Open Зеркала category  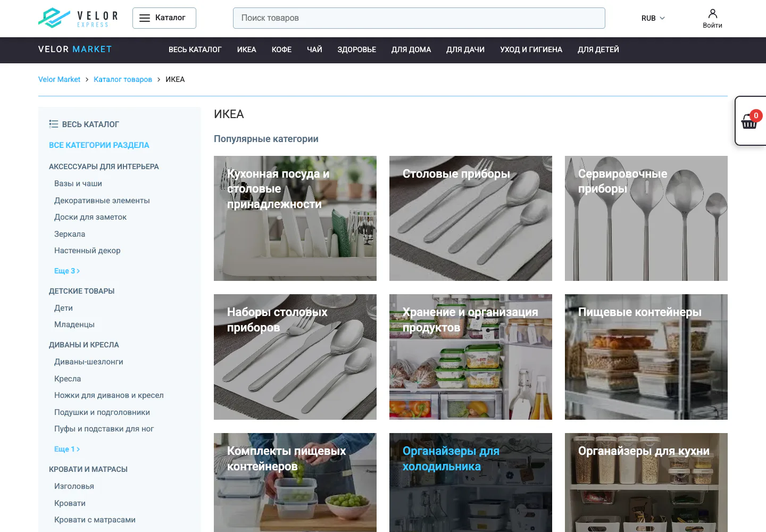[70, 234]
